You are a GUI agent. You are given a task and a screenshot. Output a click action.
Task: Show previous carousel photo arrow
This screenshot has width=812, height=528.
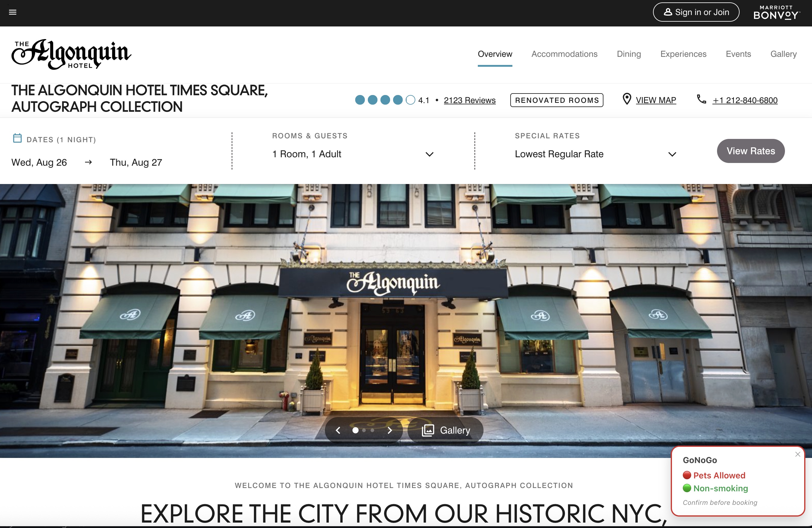tap(338, 430)
